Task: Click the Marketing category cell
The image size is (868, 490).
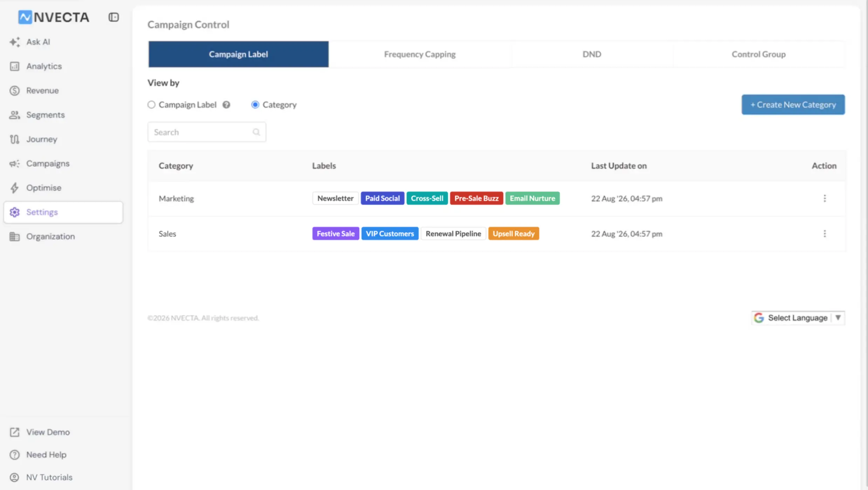Action: click(176, 198)
